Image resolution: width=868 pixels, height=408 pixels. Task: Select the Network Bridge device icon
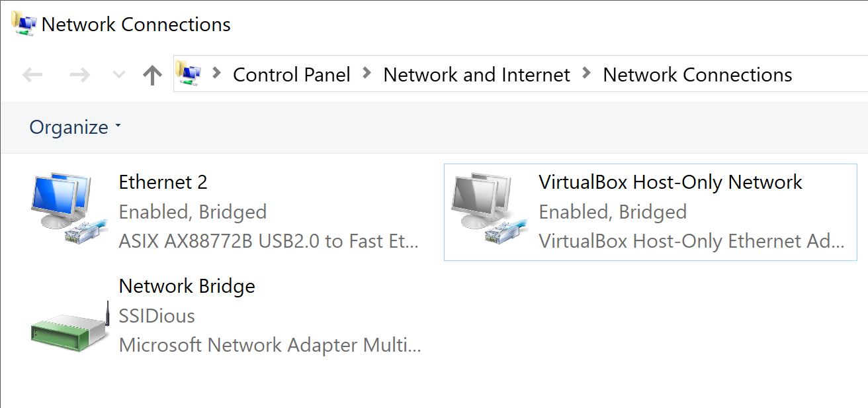pyautogui.click(x=69, y=329)
